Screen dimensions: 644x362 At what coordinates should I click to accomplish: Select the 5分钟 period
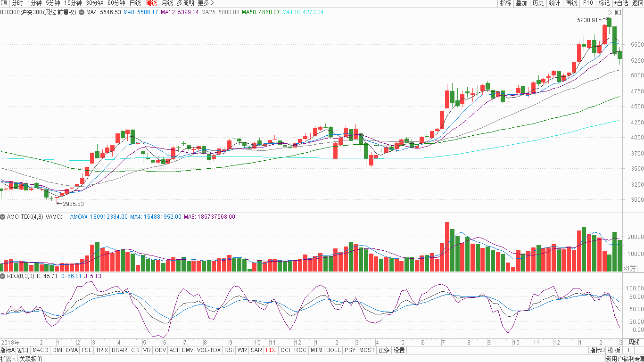(53, 3)
